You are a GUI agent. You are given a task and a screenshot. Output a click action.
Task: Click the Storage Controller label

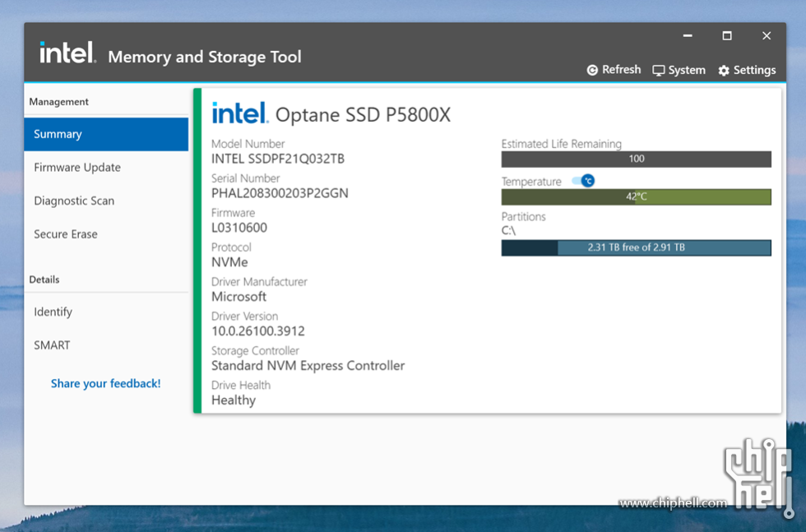pos(255,350)
